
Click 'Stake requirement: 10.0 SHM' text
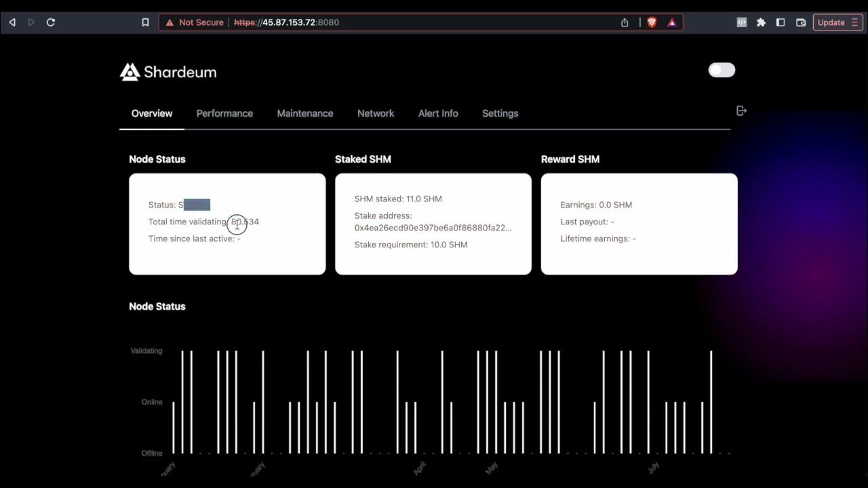(x=411, y=245)
